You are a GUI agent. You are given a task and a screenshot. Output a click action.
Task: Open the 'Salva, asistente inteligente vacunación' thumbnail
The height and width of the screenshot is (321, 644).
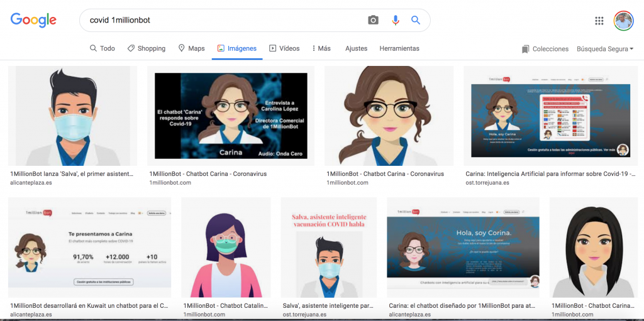(x=329, y=247)
